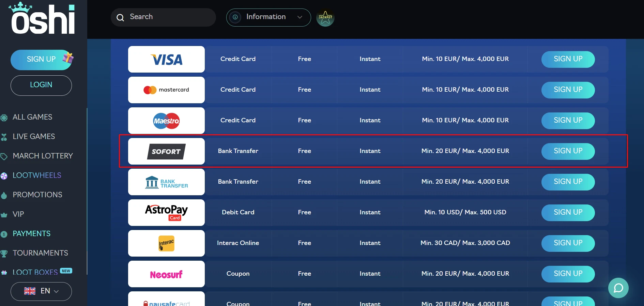Image resolution: width=644 pixels, height=306 pixels.
Task: Click the Information circle icon
Action: (x=235, y=17)
